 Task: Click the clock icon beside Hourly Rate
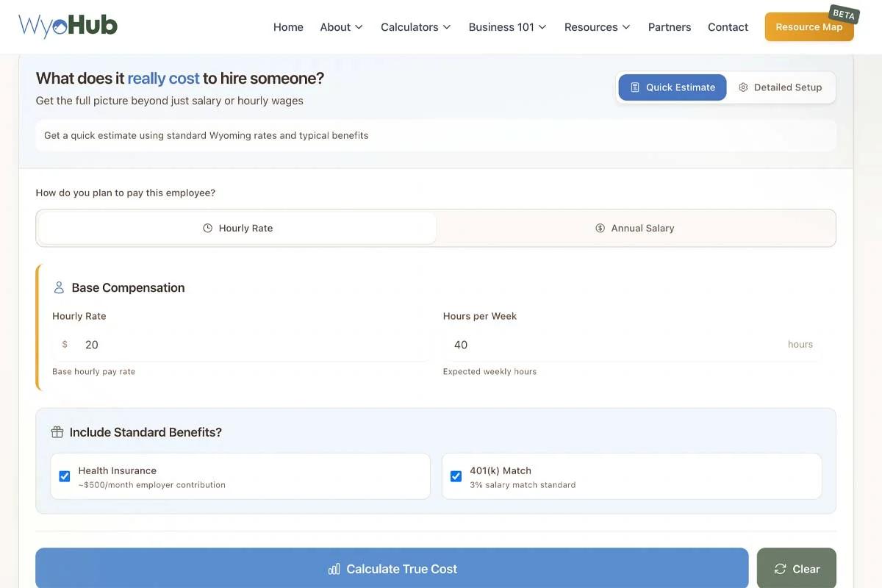[x=207, y=229]
